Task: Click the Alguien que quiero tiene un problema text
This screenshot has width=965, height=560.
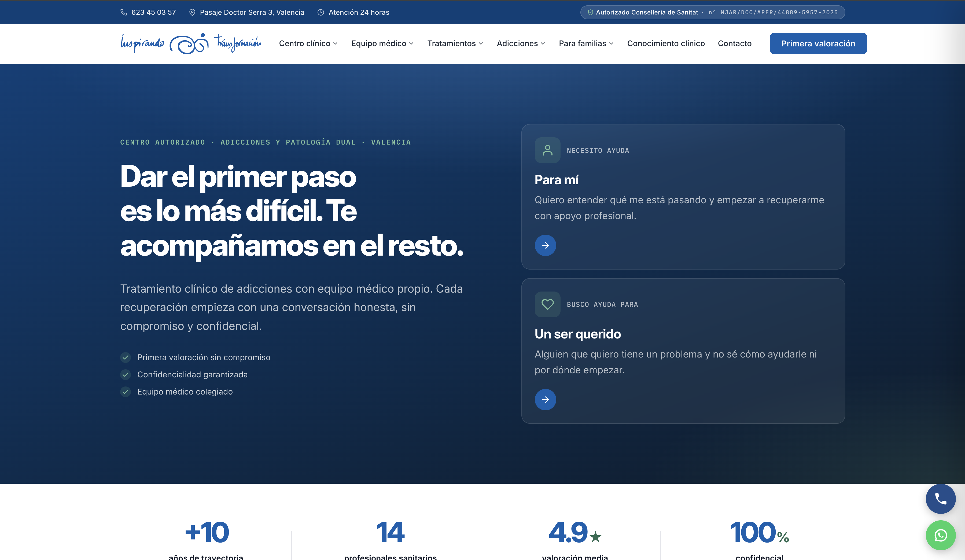Action: pyautogui.click(x=676, y=362)
